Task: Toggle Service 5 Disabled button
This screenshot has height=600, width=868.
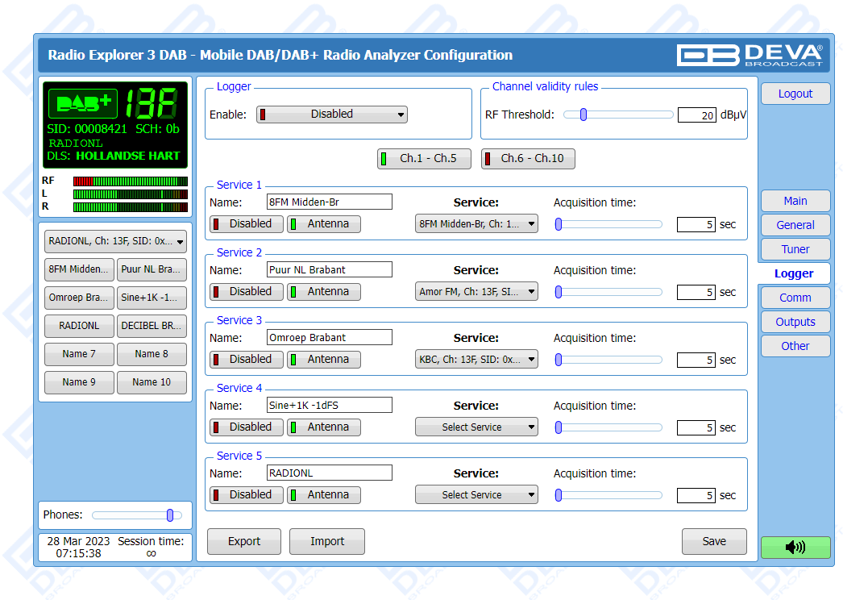Action: click(x=247, y=495)
